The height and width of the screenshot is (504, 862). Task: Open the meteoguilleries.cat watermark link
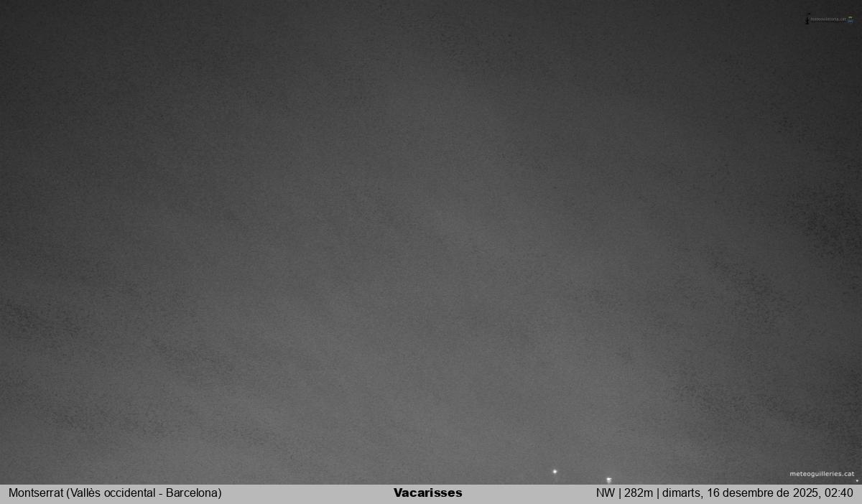click(x=822, y=474)
